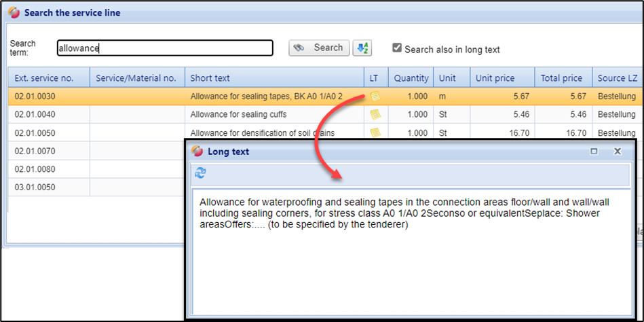Click the sort A-Z icon button
The height and width of the screenshot is (322, 644).
pyautogui.click(x=362, y=48)
